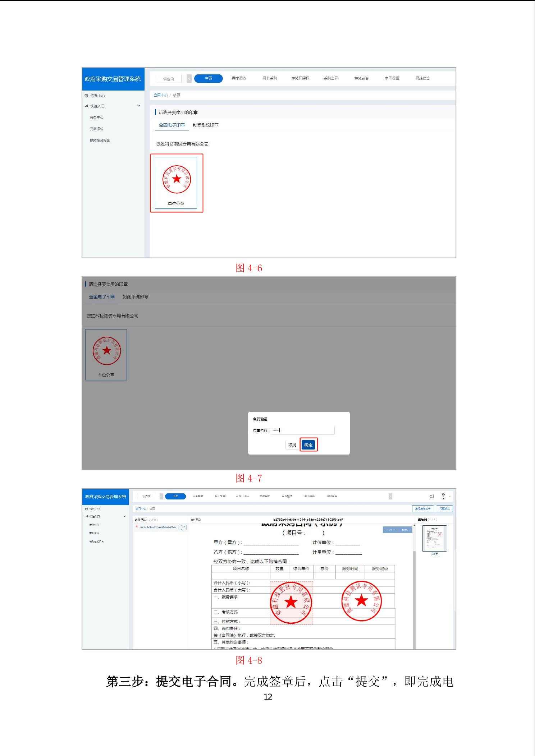The image size is (535, 756).
Task: Click the 首页 pill tab in top screenshot
Action: pos(208,78)
